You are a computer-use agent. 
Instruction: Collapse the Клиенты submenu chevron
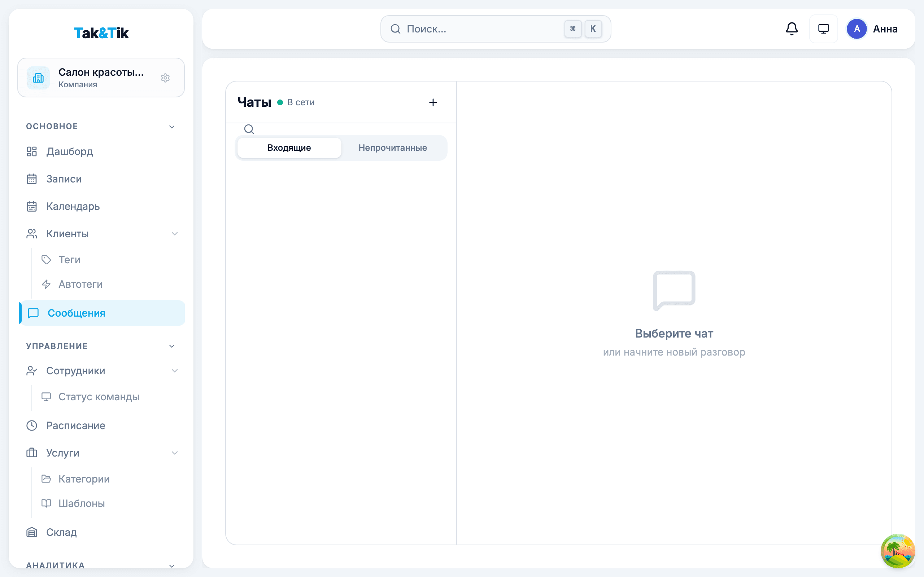(174, 234)
